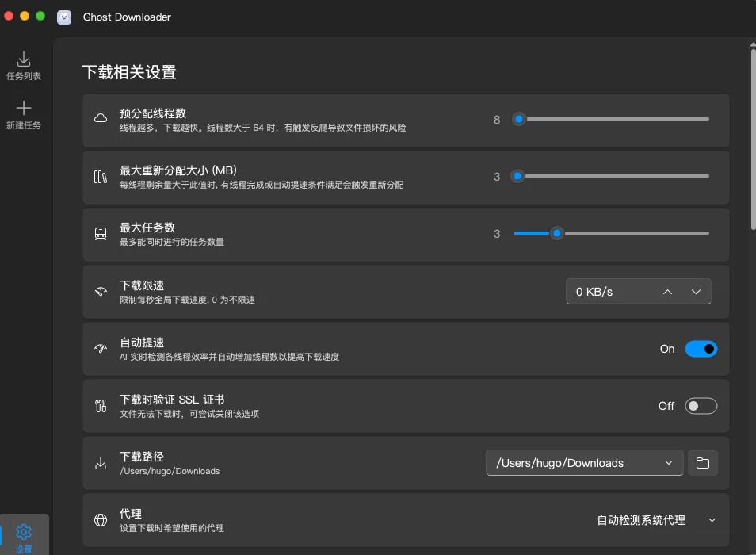Viewport: 756px width, 555px height.
Task: Open the 新建任务 new task tab
Action: [x=24, y=115]
